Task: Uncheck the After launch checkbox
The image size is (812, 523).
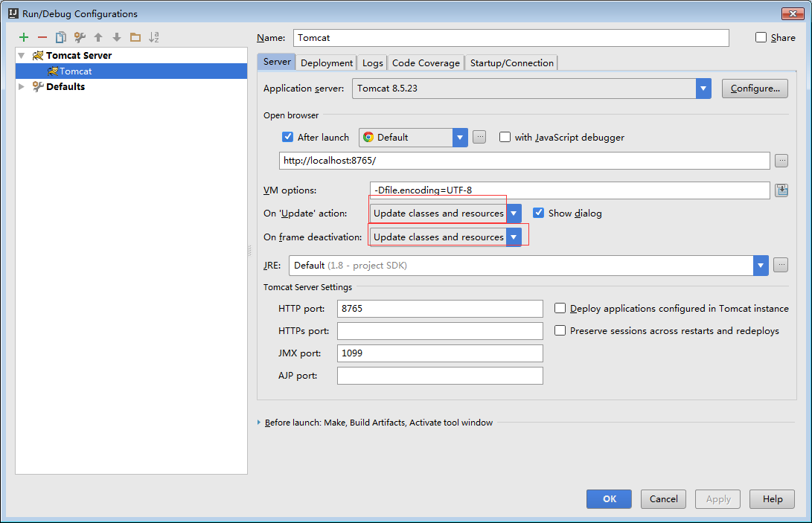Action: coord(288,137)
